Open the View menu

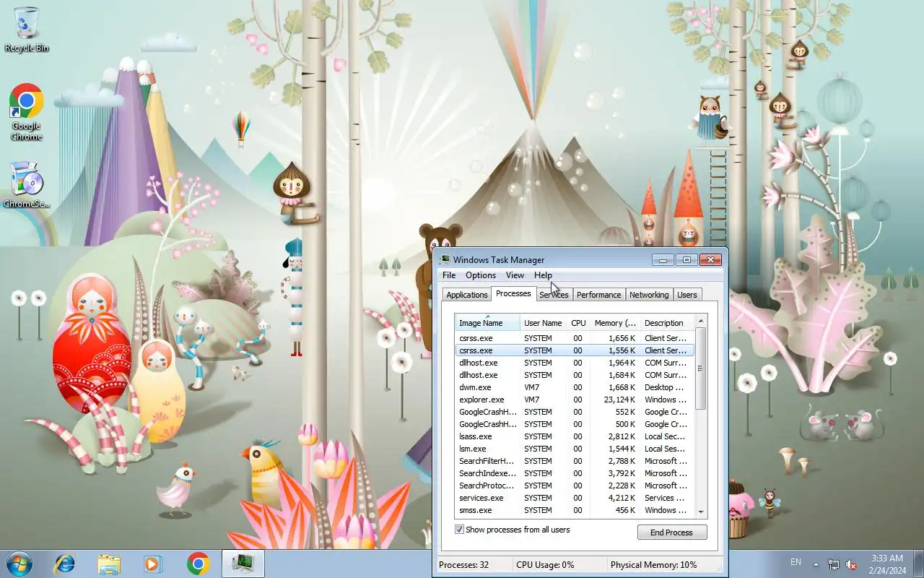(515, 275)
